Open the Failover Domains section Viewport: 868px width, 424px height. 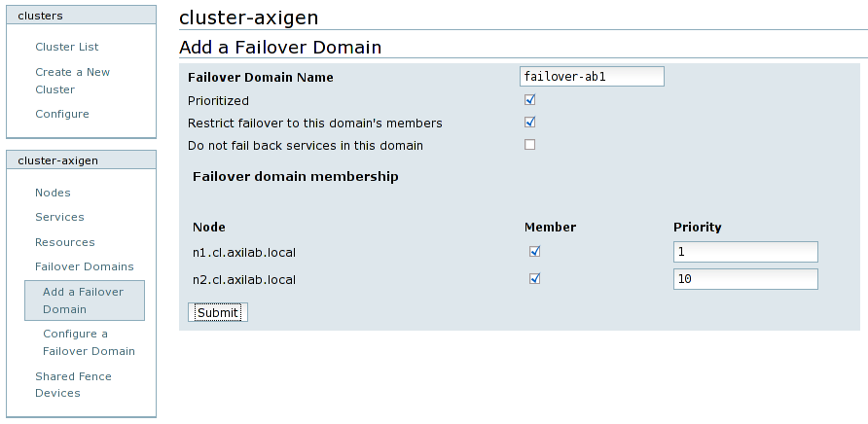click(x=84, y=266)
